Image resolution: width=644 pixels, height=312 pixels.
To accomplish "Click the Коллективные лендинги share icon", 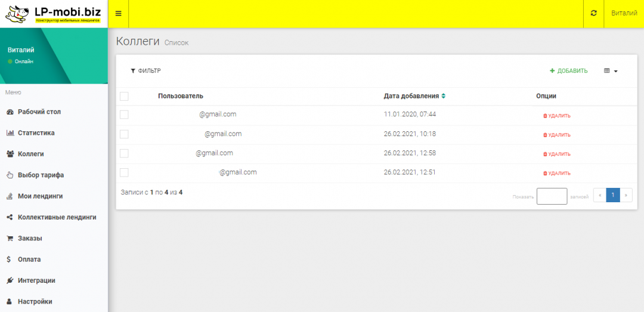I will [10, 217].
